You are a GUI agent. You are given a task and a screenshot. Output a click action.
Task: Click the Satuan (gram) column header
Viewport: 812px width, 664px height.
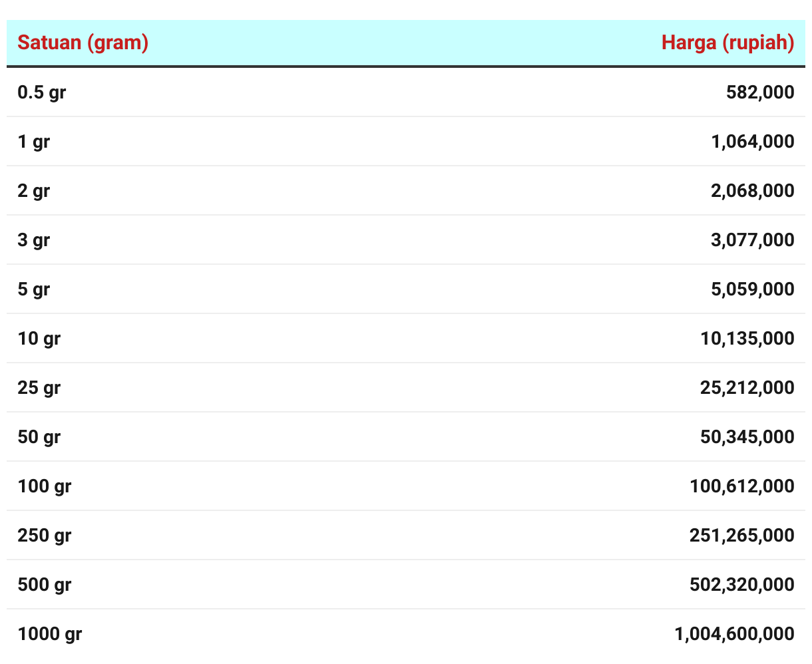(83, 43)
